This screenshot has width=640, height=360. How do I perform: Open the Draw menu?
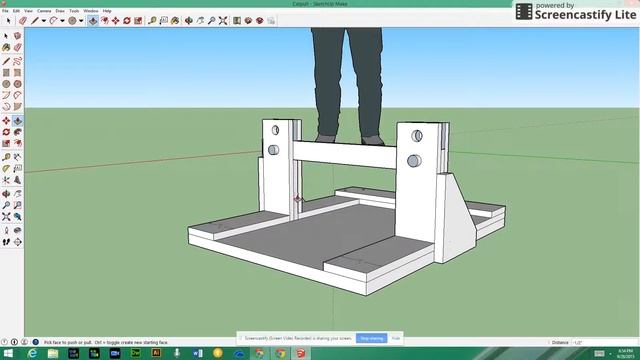[x=60, y=11]
